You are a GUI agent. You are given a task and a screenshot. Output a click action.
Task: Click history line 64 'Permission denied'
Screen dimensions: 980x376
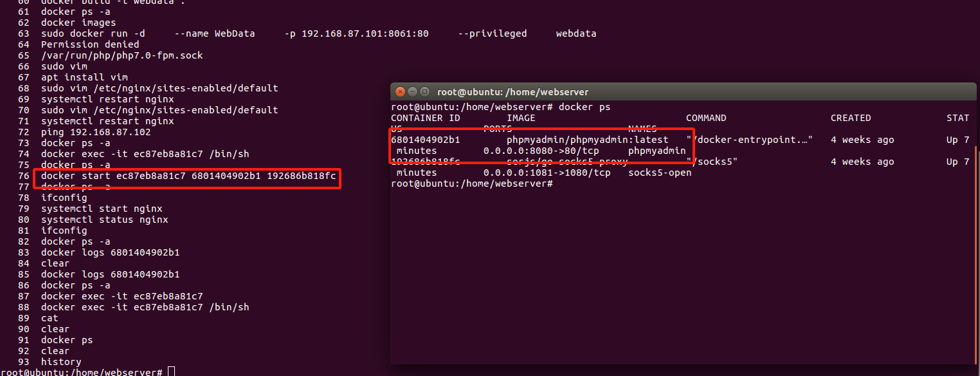[x=90, y=44]
